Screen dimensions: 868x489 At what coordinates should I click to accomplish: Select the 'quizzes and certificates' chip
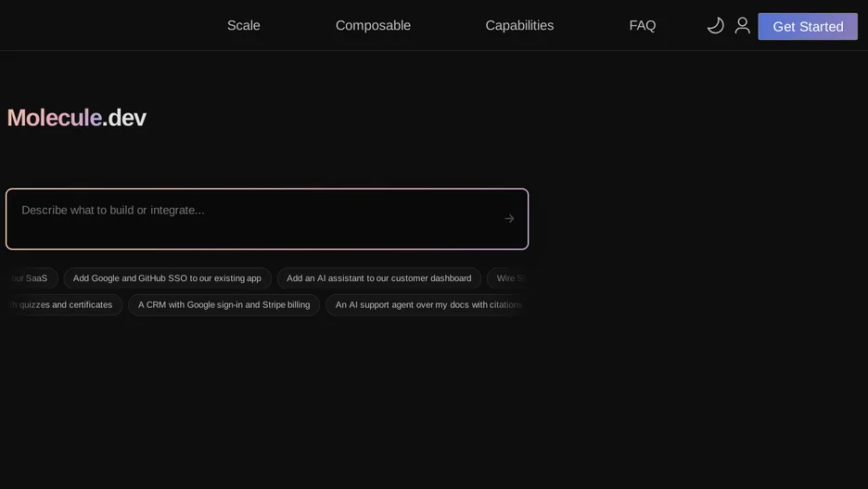pos(62,304)
